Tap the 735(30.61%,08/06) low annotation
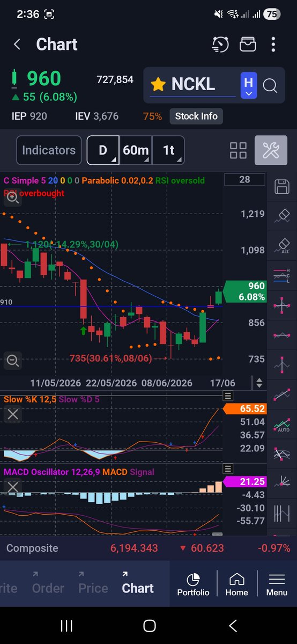Screen dimensions: 297x644 click(111, 358)
